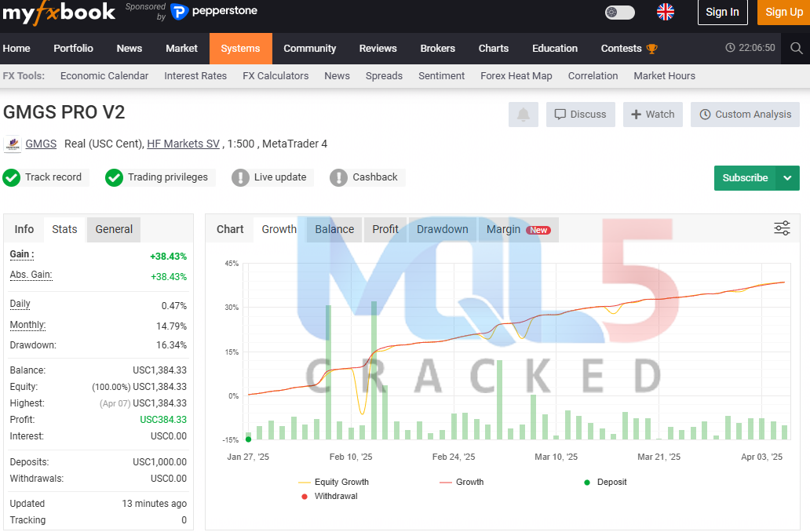Open the Sentiment tool

tap(441, 76)
